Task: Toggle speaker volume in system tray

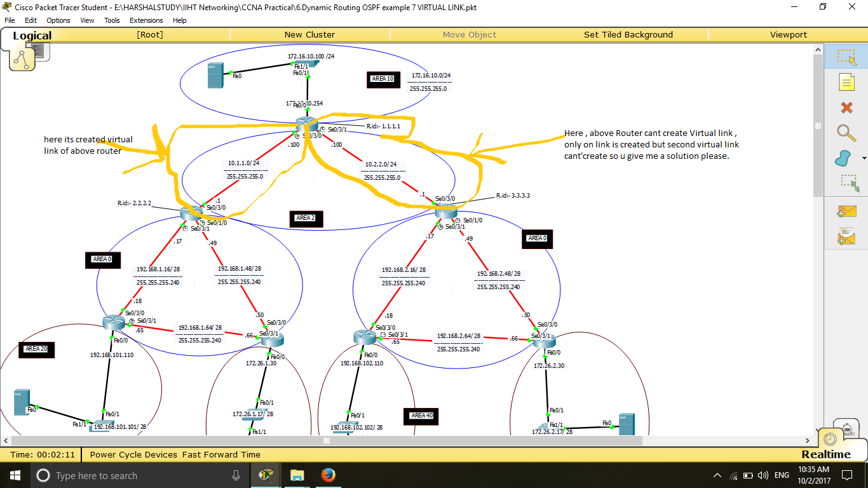Action: pyautogui.click(x=762, y=475)
